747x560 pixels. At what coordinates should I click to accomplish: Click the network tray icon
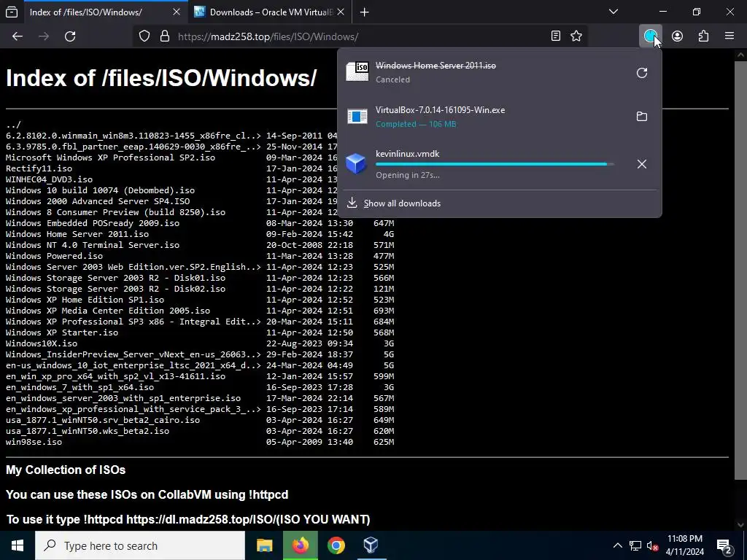[635, 545]
